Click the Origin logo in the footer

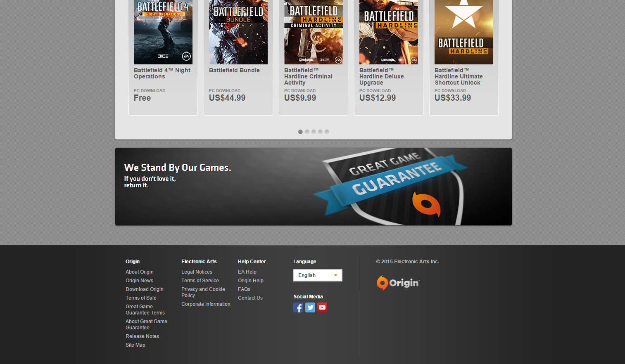point(398,283)
